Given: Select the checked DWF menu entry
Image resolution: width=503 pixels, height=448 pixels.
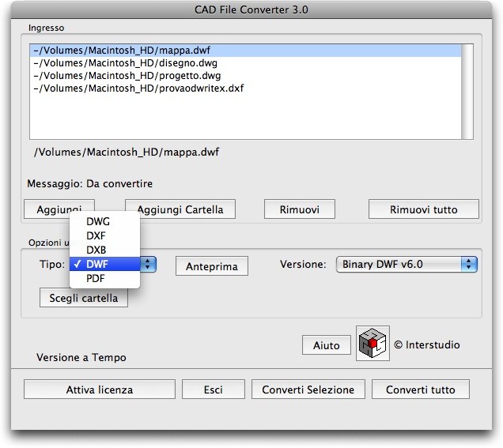Looking at the screenshot, I should tap(98, 265).
